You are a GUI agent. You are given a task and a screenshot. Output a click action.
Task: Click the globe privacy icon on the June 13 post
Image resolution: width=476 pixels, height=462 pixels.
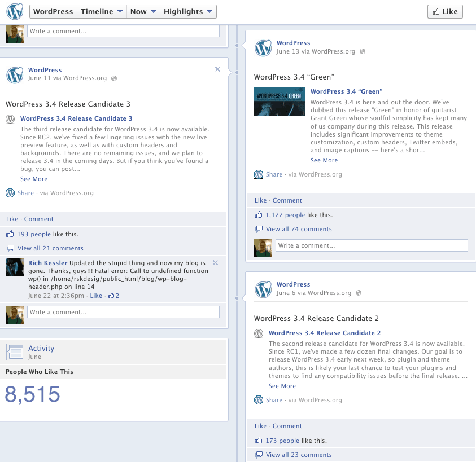click(x=362, y=51)
